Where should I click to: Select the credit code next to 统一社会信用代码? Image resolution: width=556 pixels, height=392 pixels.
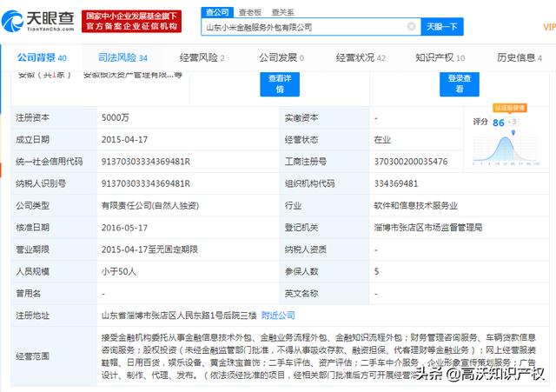coord(146,162)
